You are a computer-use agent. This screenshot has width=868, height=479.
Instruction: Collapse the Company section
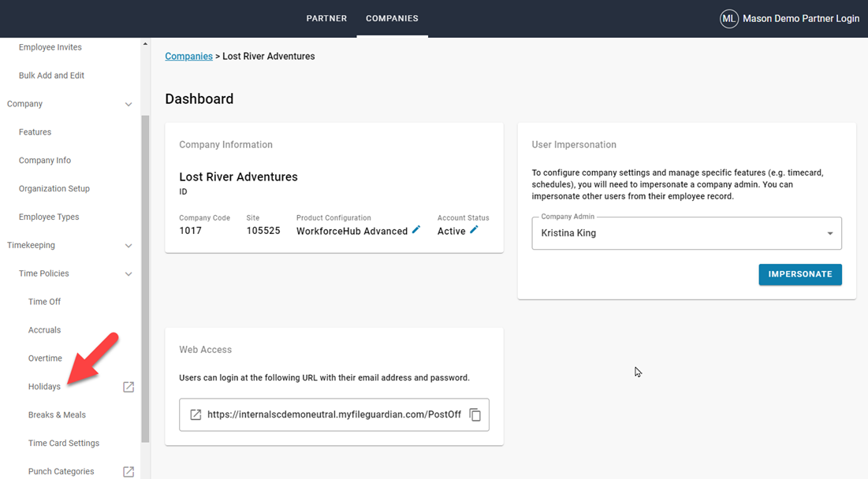(129, 103)
